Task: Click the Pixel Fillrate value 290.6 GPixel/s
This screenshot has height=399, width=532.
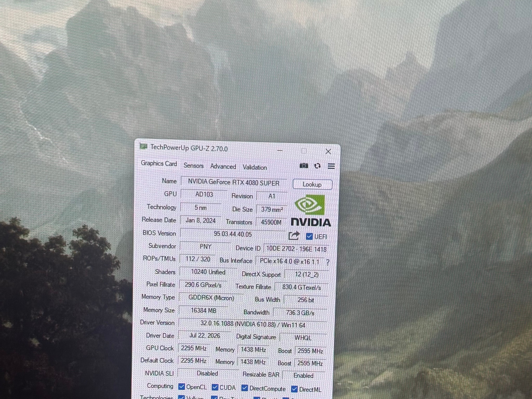Action: (x=203, y=285)
